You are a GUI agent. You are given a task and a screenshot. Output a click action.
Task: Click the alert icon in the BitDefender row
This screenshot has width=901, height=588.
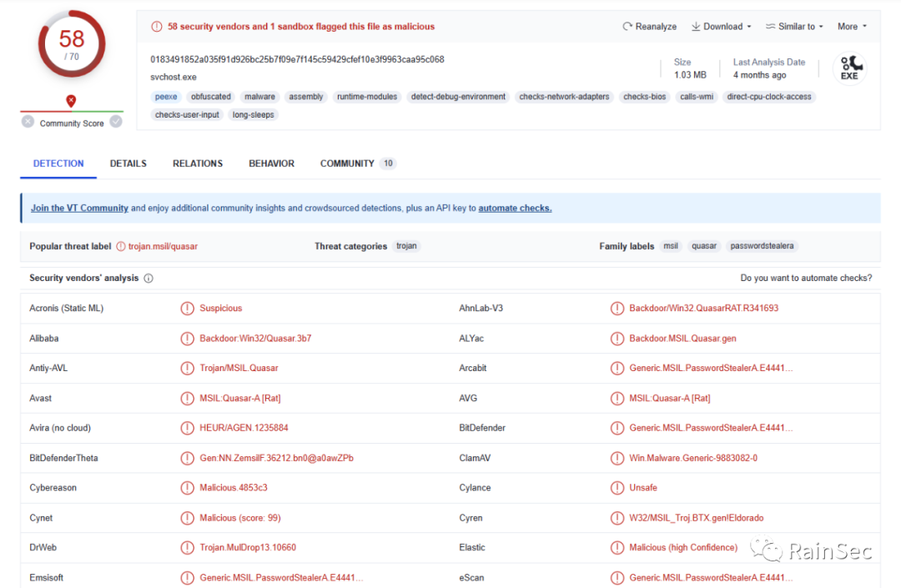coord(617,428)
